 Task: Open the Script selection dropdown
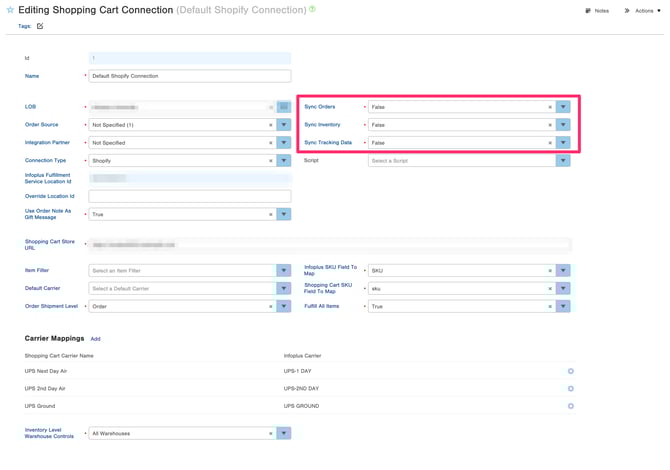pyautogui.click(x=563, y=161)
